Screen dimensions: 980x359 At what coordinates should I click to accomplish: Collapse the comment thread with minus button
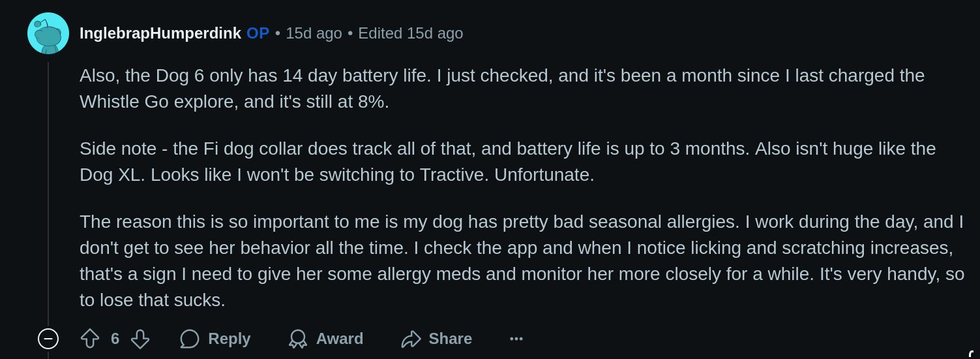pos(48,339)
